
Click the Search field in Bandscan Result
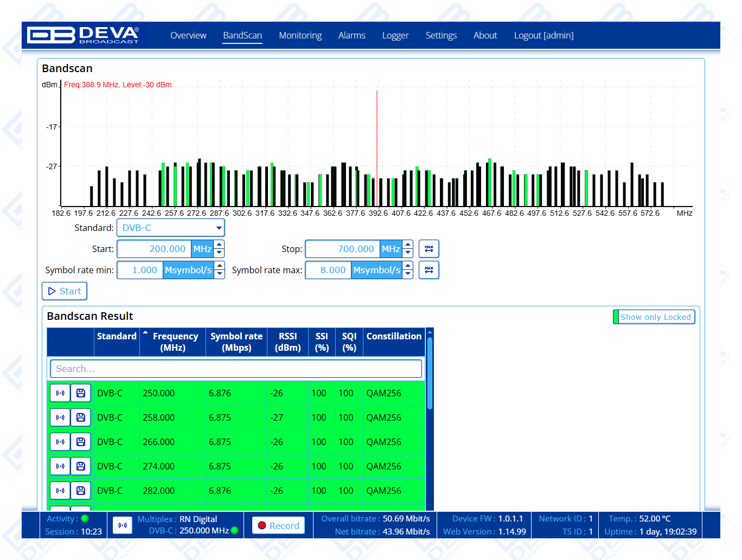point(235,369)
